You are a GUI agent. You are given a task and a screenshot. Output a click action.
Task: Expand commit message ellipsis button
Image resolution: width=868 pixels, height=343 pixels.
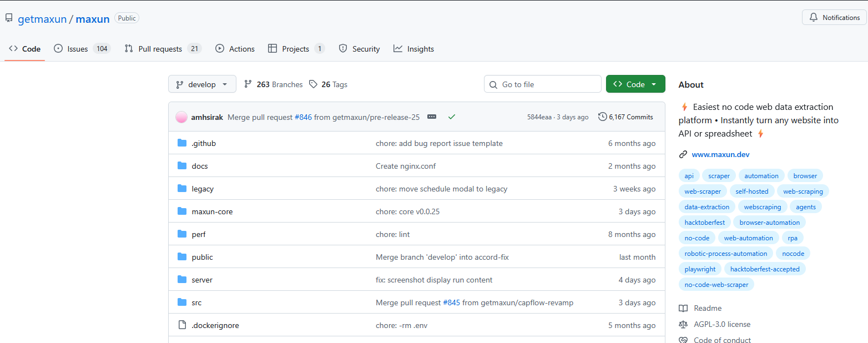click(432, 117)
